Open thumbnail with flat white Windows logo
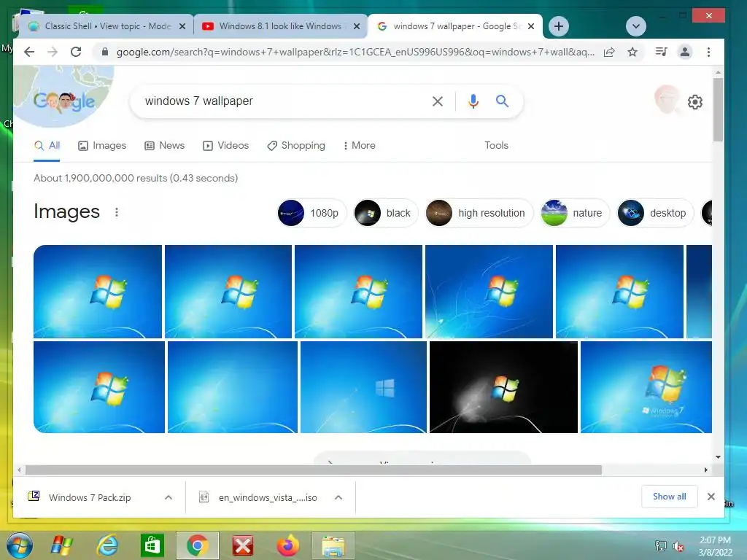Viewport: 747px width, 560px height. (x=363, y=387)
